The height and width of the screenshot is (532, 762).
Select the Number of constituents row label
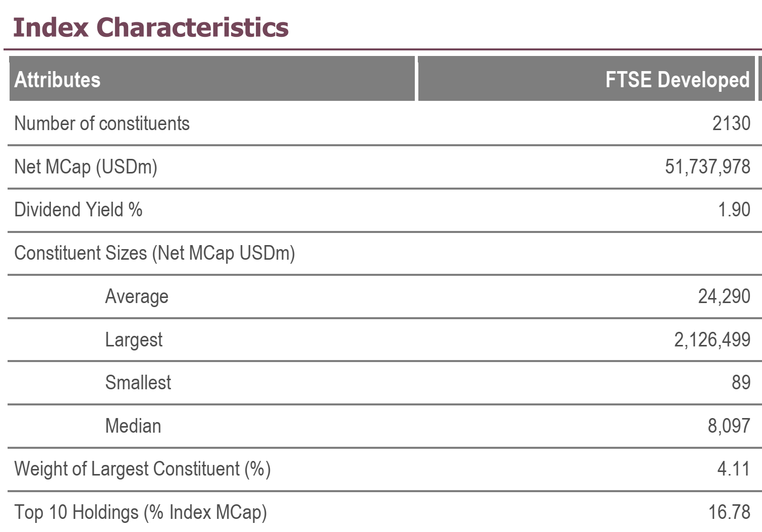[102, 124]
